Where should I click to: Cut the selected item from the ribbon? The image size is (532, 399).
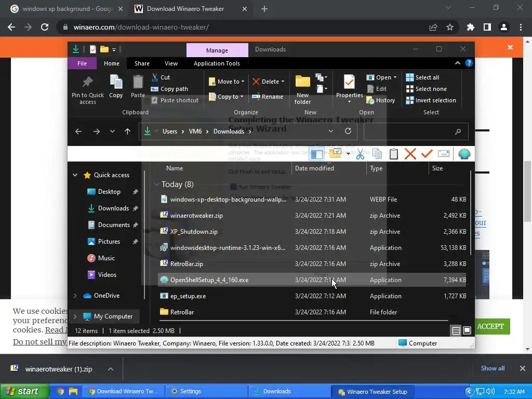pos(161,77)
